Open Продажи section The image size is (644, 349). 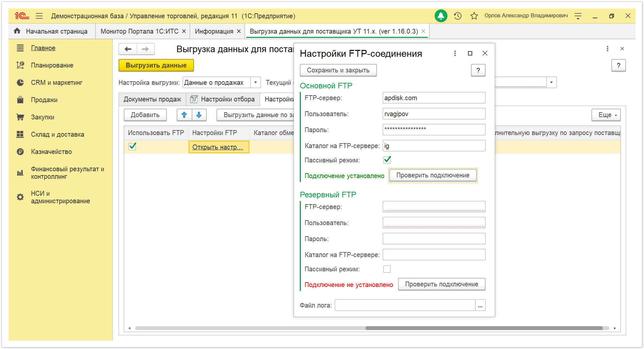(44, 100)
